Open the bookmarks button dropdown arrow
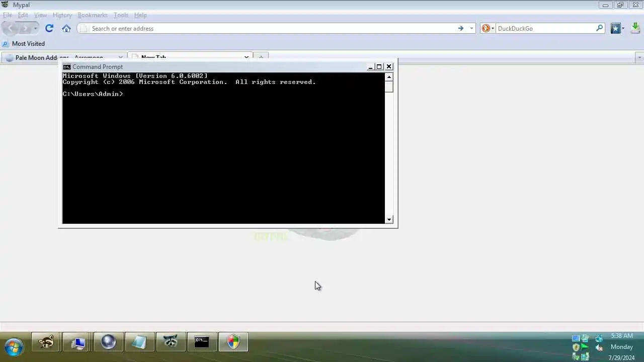Image resolution: width=644 pixels, height=362 pixels. pyautogui.click(x=623, y=28)
